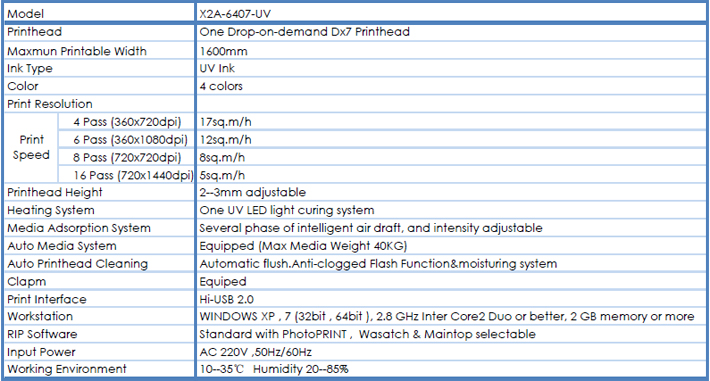Click 'Equipped (Max Media Weight 40KG)' value
Image resolution: width=710 pixels, height=381 pixels.
pos(303,246)
